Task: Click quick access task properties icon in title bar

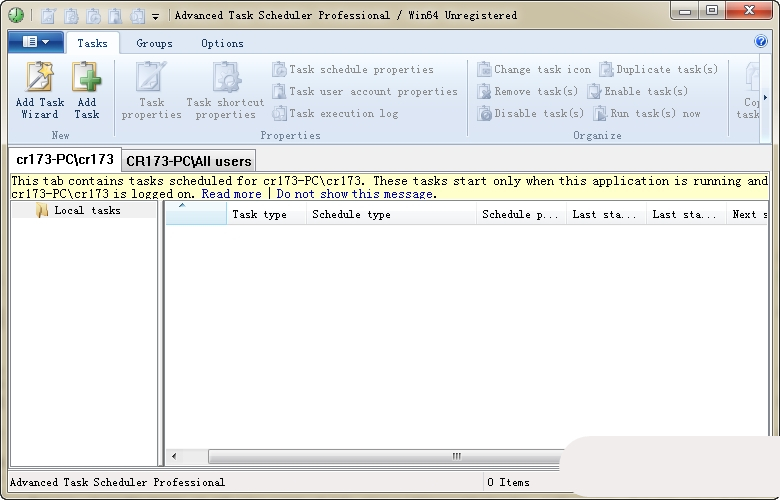Action: point(48,15)
